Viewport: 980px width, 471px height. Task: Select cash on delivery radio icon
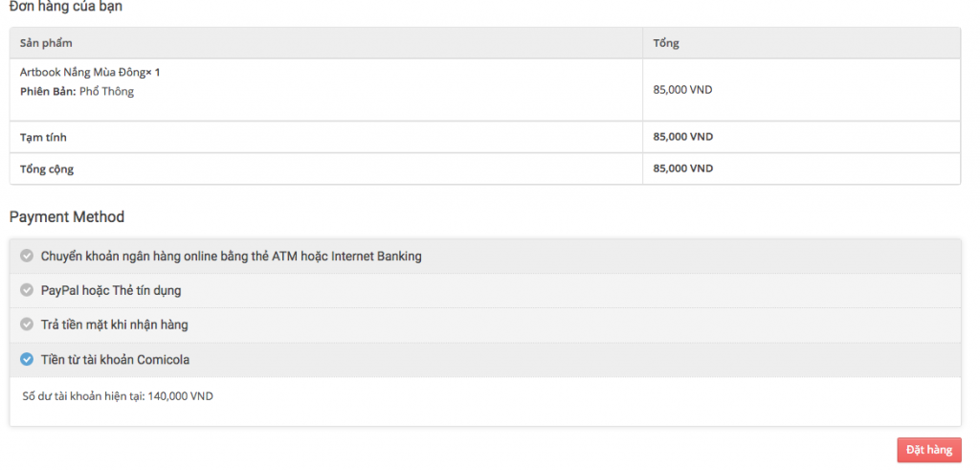point(26,325)
